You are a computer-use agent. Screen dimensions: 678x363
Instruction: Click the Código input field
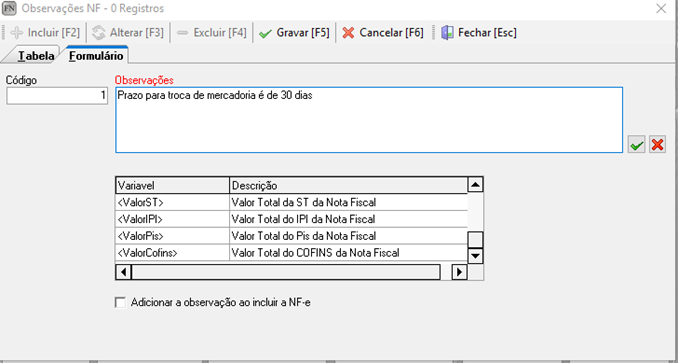[57, 96]
